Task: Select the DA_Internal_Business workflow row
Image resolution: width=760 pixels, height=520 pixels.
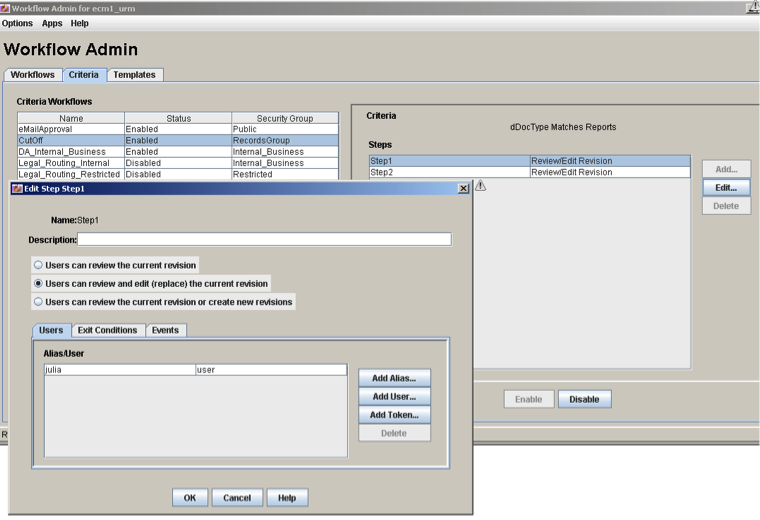Action: 178,152
